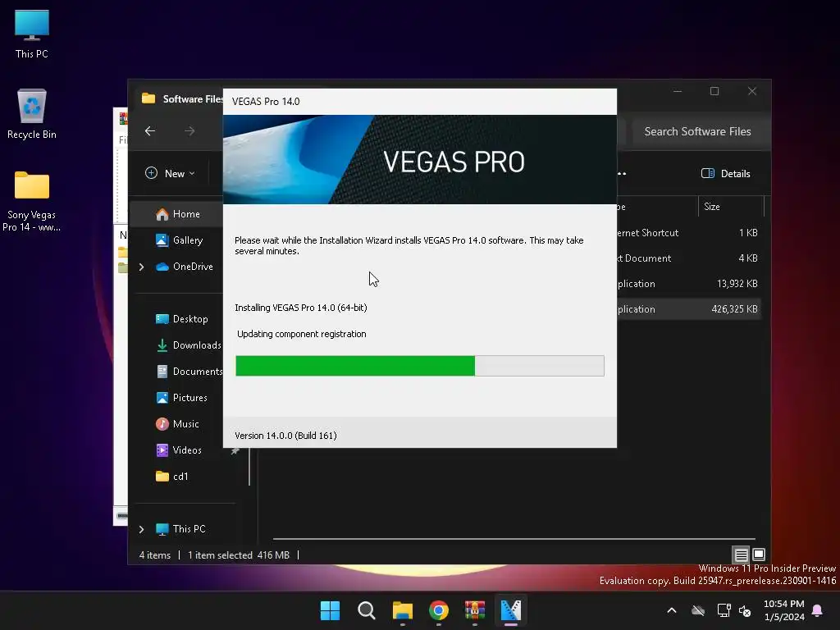Open Sony Vegas Pro 14 desktop folder
Viewport: 840px width, 630px height.
coord(32,202)
